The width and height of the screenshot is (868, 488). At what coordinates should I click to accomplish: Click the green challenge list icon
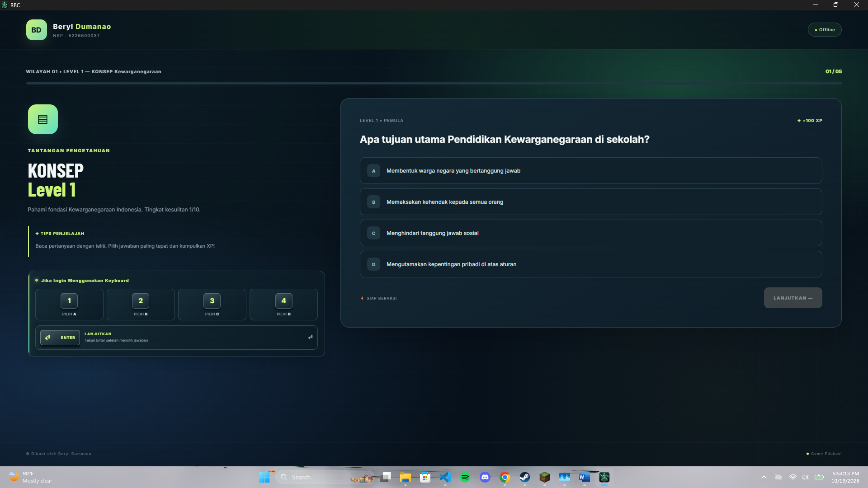click(x=43, y=119)
